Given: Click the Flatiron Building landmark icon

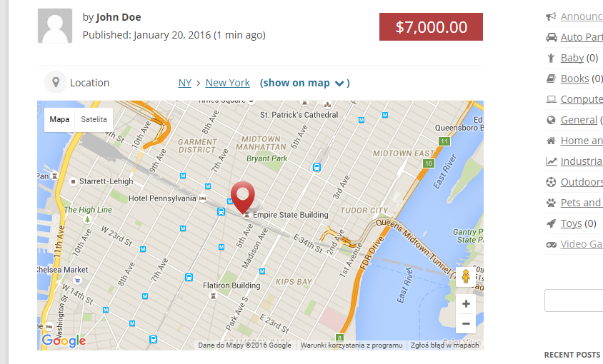Looking at the screenshot, I should coord(211,295).
